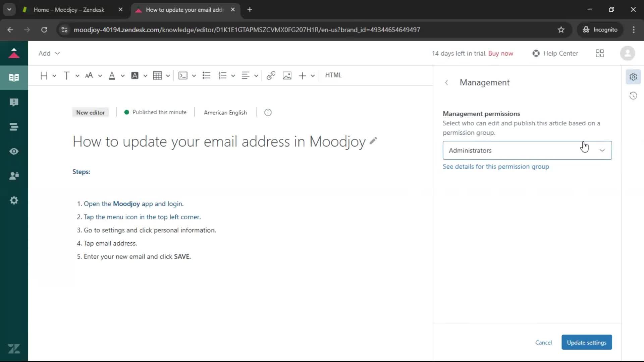The height and width of the screenshot is (362, 644).
Task: Click the article title text
Action: point(219,141)
